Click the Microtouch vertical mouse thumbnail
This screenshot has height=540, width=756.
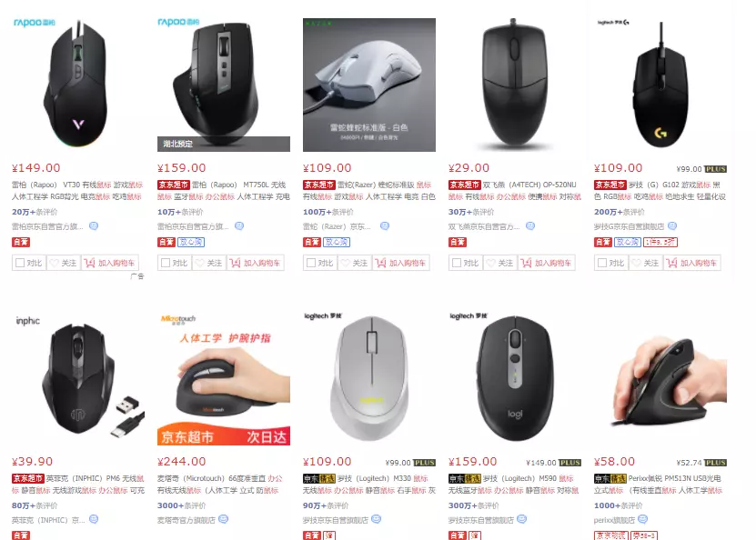coord(224,378)
